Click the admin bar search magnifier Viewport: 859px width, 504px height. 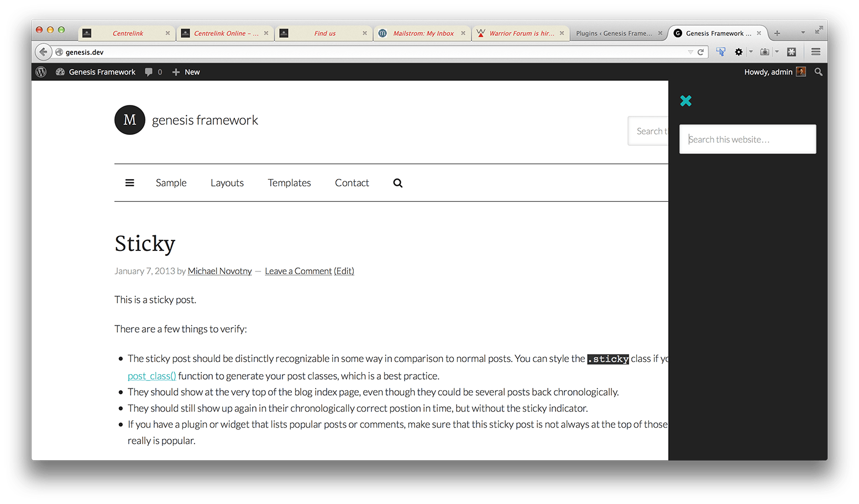point(819,72)
